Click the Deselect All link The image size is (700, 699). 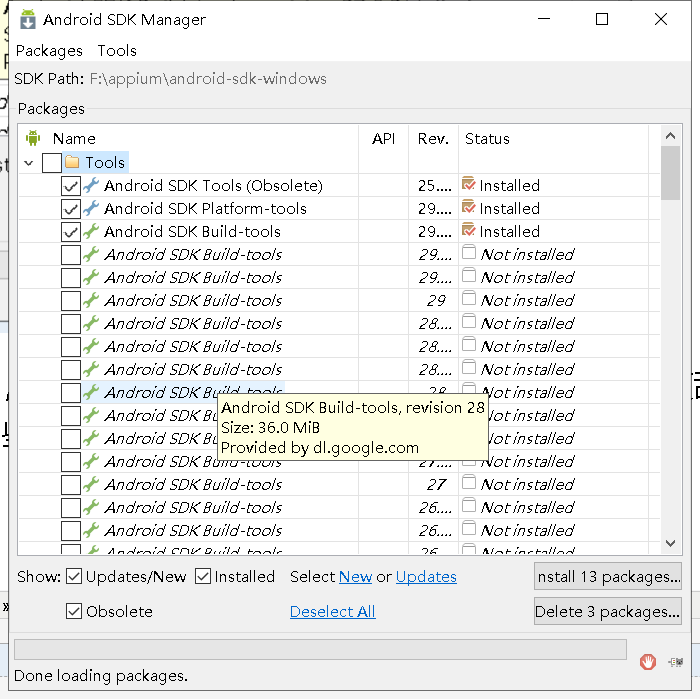[x=333, y=612]
